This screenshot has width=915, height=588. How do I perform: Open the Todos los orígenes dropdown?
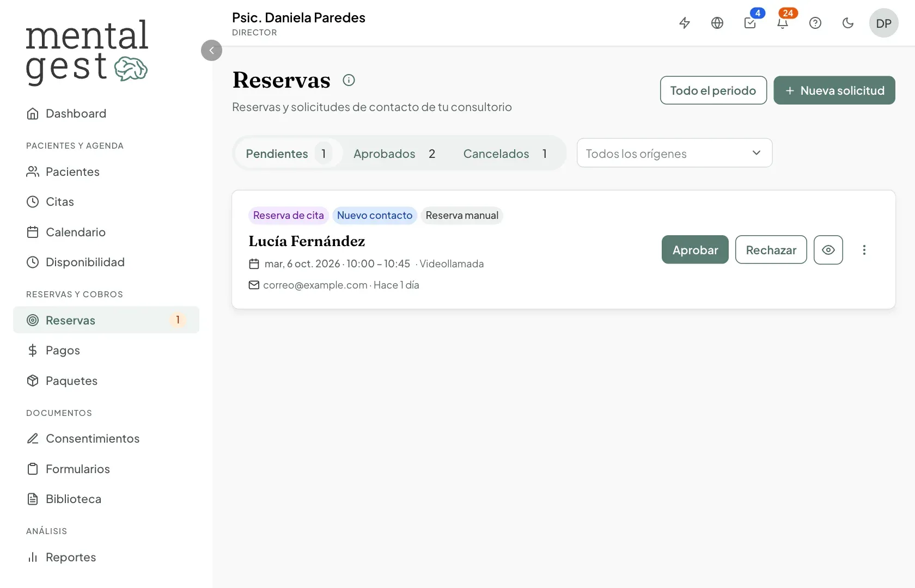pyautogui.click(x=674, y=153)
